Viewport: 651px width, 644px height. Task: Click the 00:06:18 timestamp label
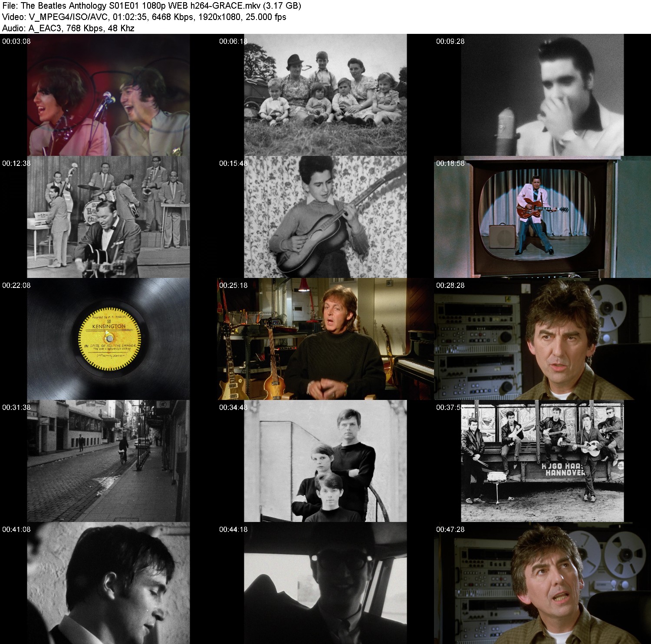point(233,41)
